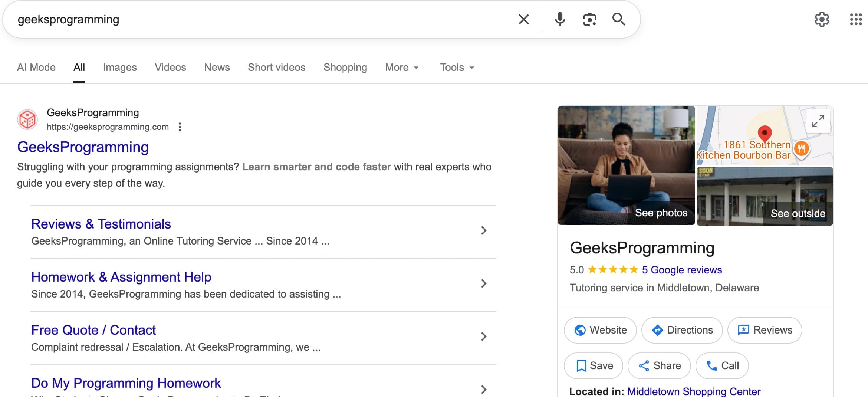The height and width of the screenshot is (397, 868).
Task: Click the Website button
Action: tap(600, 330)
